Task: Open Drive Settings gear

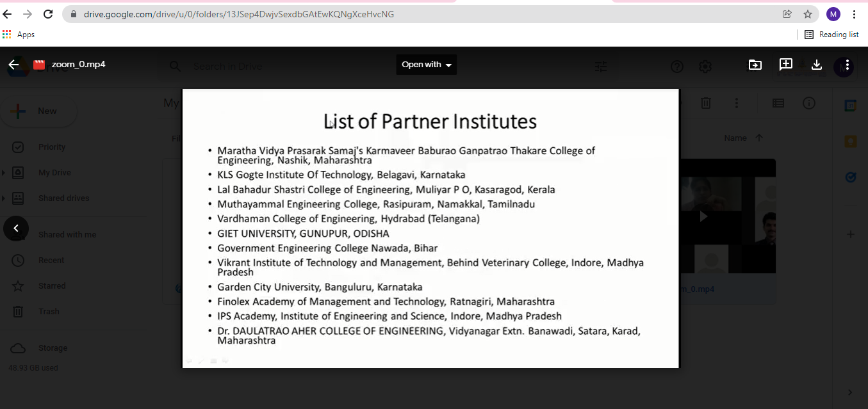Action: [705, 66]
